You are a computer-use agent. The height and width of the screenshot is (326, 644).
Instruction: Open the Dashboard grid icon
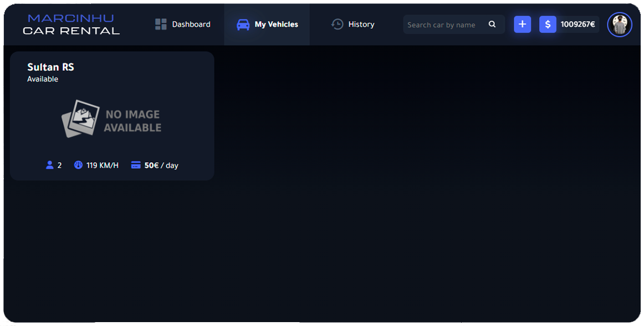tap(161, 24)
